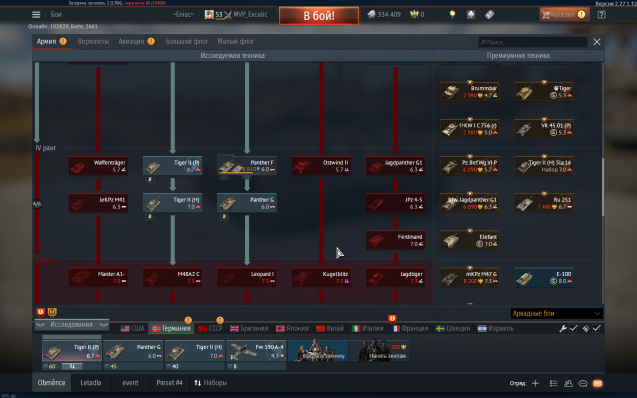Screen dimensions: 637x398
Task: Click the light bulb hints icon
Action: pyautogui.click(x=452, y=15)
